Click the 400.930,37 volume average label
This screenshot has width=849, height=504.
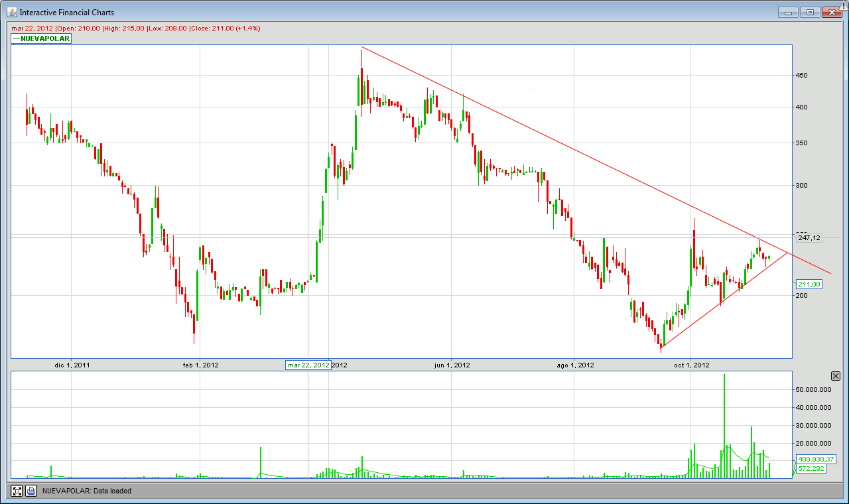point(816,459)
